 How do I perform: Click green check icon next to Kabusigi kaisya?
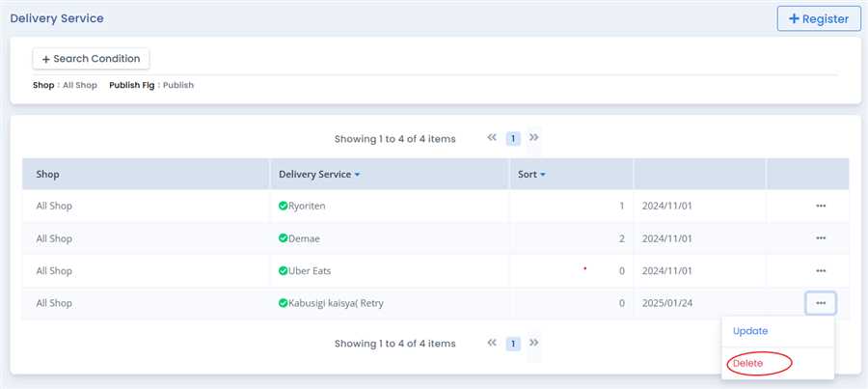[x=284, y=303]
